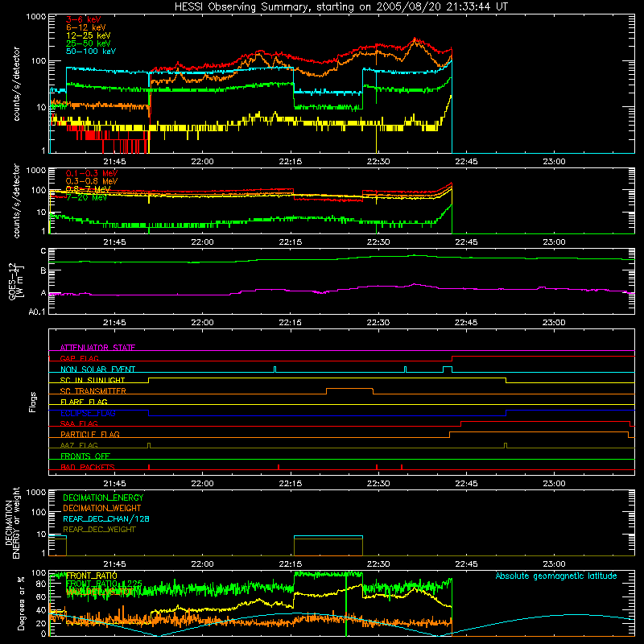Select the SC_IN_SUNLIGHT flag label
This screenshot has width=644, height=644.
tap(93, 380)
